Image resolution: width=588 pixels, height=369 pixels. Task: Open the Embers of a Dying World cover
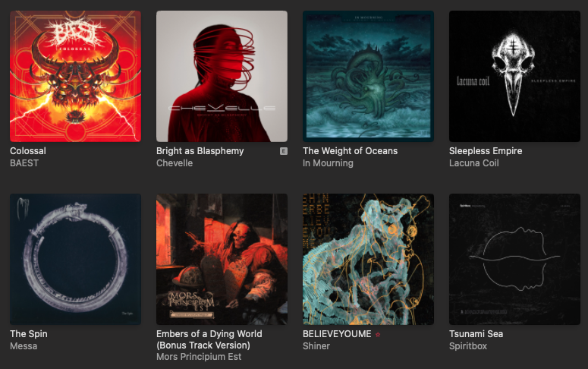click(x=222, y=259)
